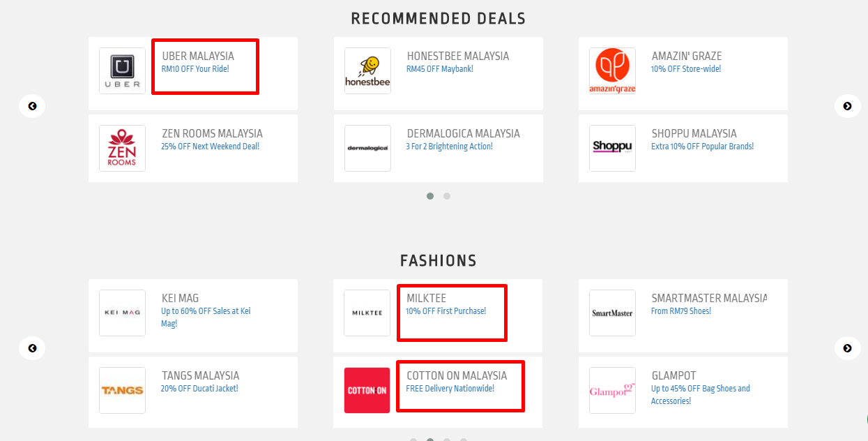The image size is (868, 441).
Task: Open the Amazin' Graze logo
Action: tap(612, 71)
